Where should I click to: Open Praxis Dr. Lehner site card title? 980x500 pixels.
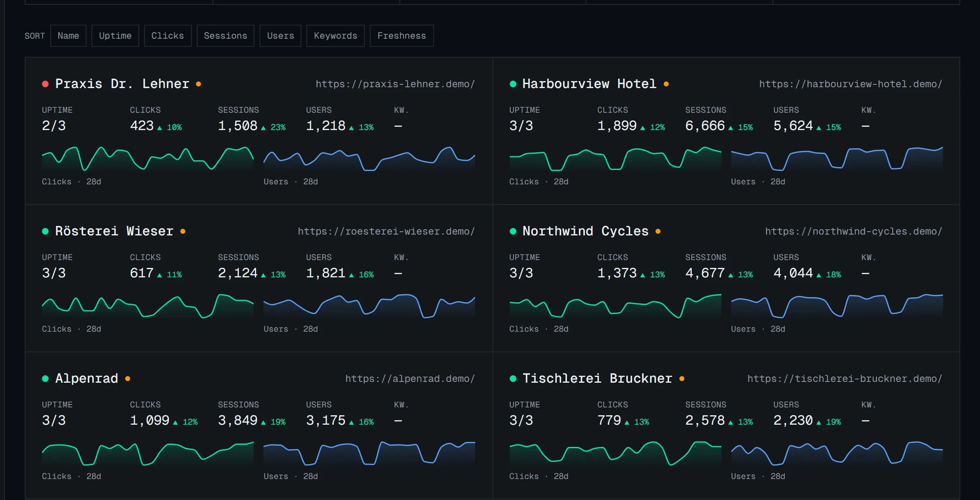pos(122,84)
